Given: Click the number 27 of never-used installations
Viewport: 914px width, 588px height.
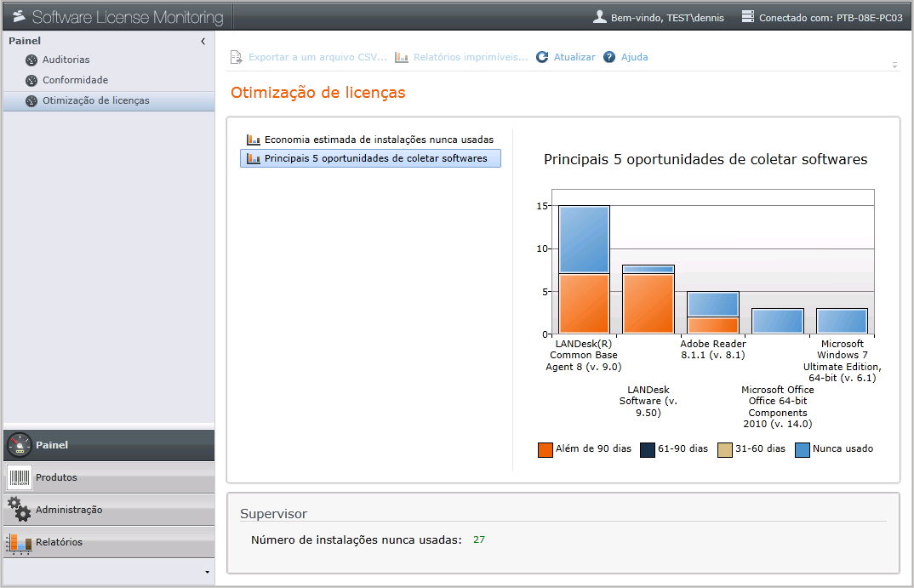Looking at the screenshot, I should [x=479, y=539].
